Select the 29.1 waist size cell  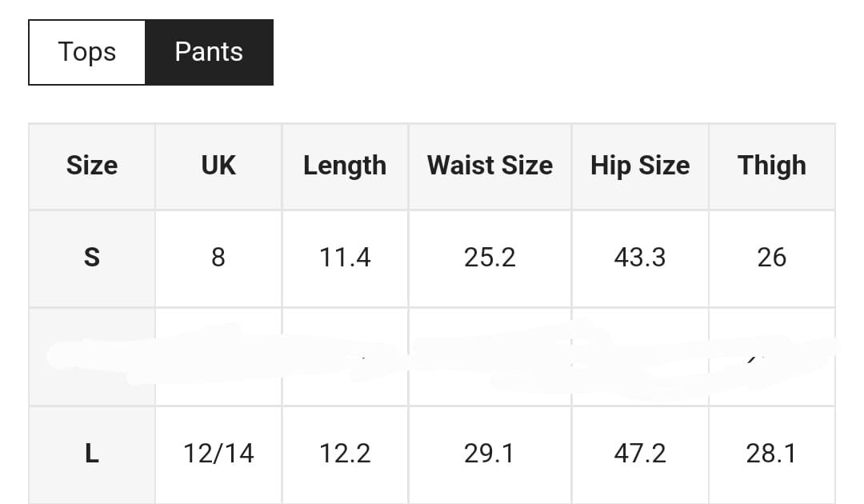point(490,454)
